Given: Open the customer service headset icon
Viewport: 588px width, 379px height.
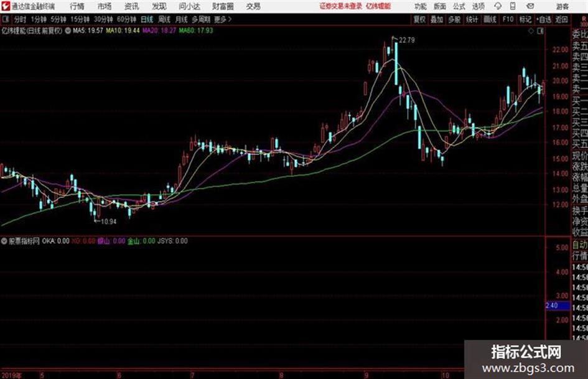Looking at the screenshot, I should 498,6.
